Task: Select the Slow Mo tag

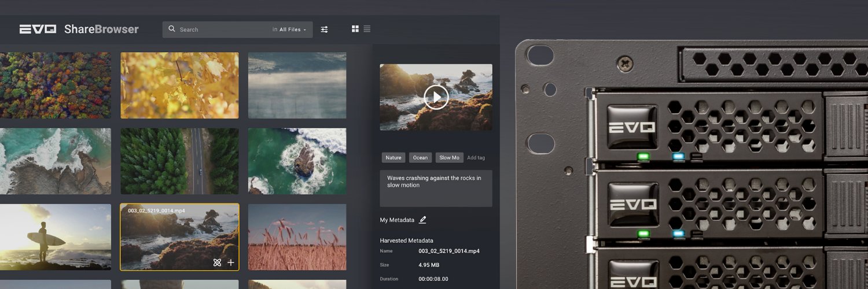Action: pos(449,158)
